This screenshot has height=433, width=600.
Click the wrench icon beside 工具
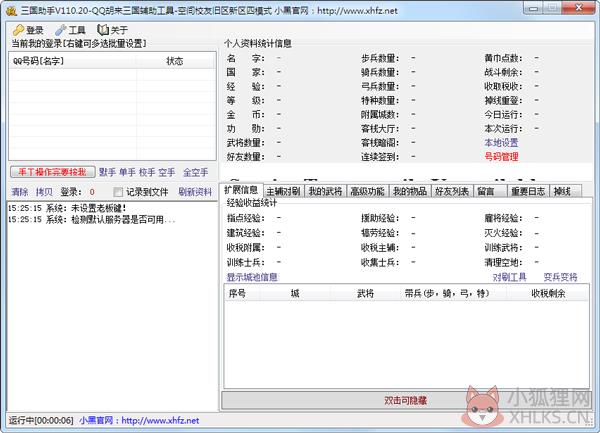(x=60, y=30)
